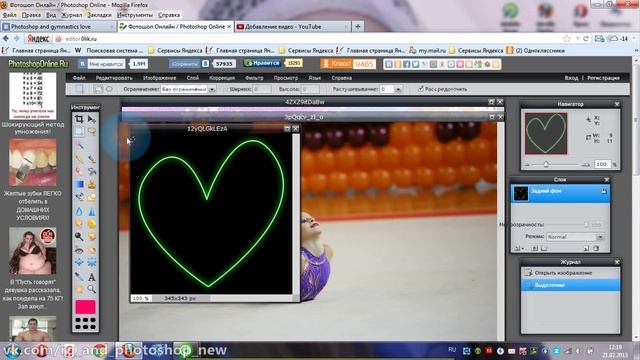
Task: Switch to Photoshop and gymnastics love tab
Action: click(x=58, y=27)
